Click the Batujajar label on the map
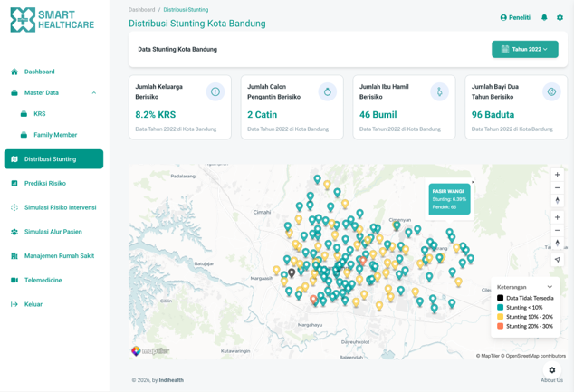 tap(204, 263)
